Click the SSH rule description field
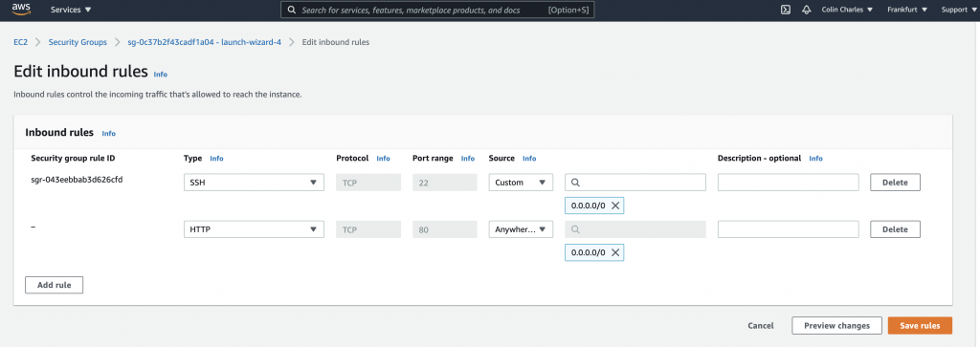Screen dimensions: 980x347 tap(789, 183)
